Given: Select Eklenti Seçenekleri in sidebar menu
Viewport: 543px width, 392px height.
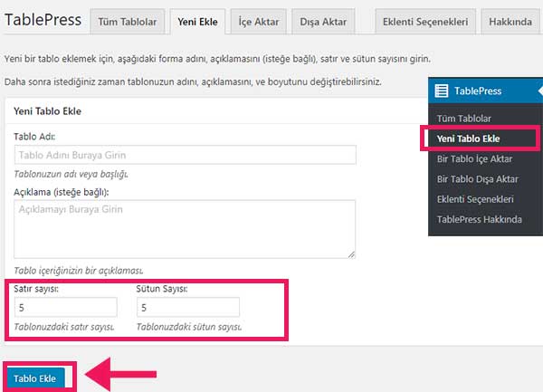Looking at the screenshot, I should (475, 199).
